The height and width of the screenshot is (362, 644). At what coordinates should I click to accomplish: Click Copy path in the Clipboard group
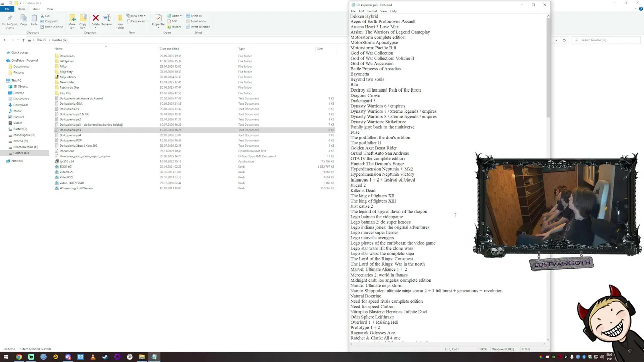49,21
